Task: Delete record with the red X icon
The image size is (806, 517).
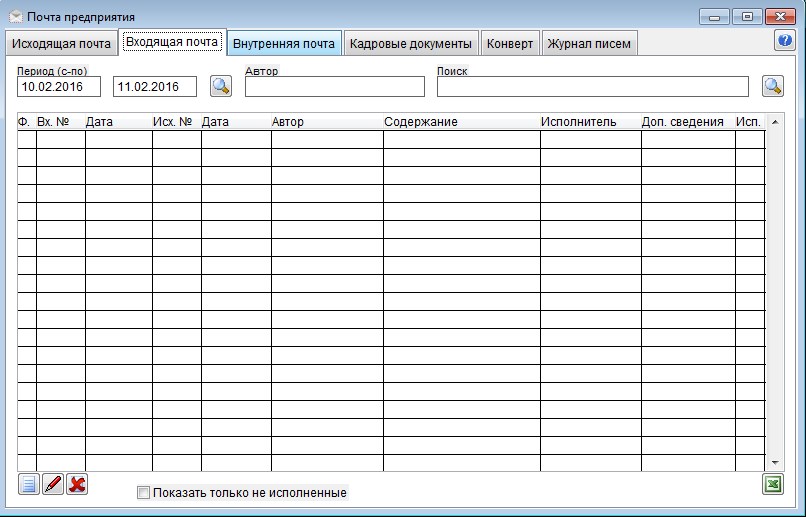Action: pos(77,484)
